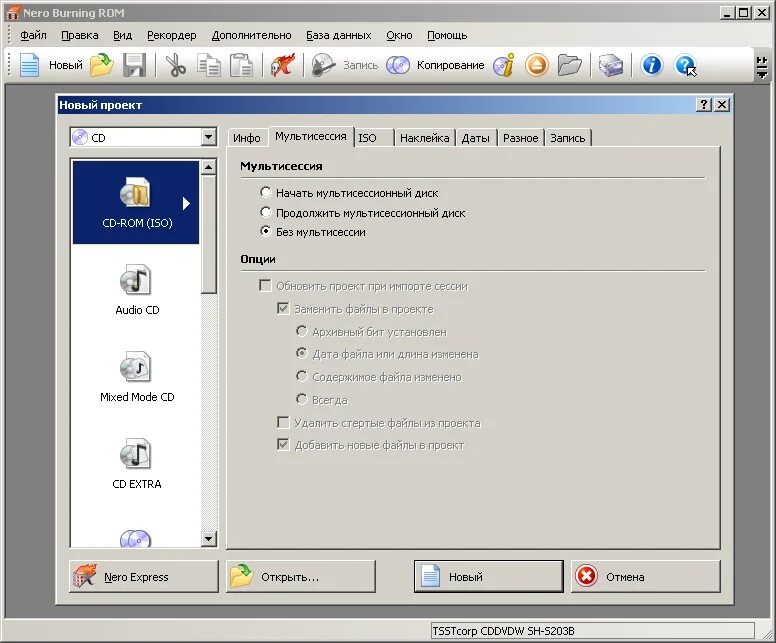Screen dimensions: 776x643
Task: Click project list scroll up arrow
Action: 208,168
